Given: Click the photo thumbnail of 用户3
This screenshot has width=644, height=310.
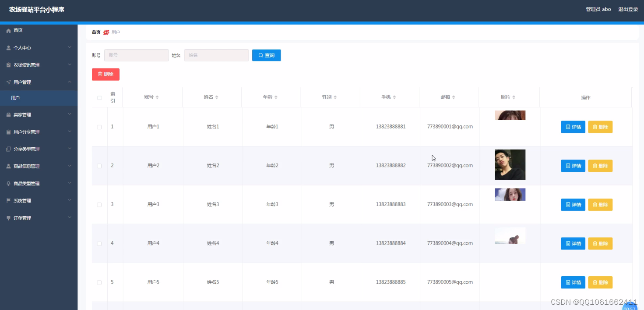Looking at the screenshot, I should [510, 195].
